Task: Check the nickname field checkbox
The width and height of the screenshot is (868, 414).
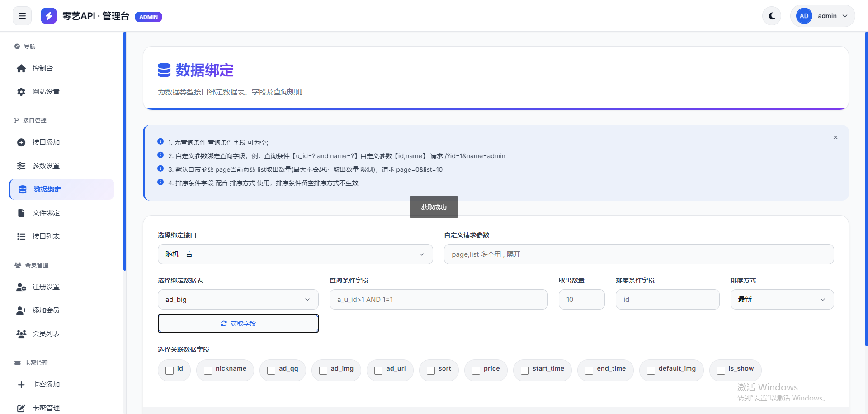Action: click(208, 371)
